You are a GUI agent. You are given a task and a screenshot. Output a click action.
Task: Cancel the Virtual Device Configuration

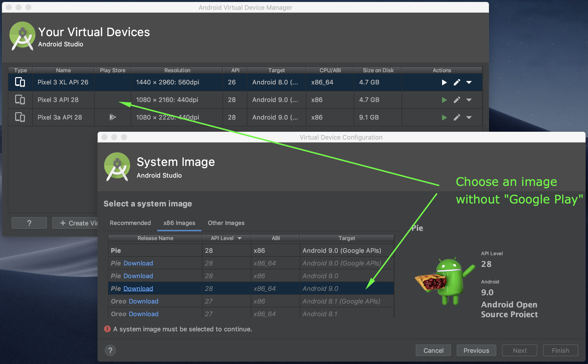click(x=433, y=351)
